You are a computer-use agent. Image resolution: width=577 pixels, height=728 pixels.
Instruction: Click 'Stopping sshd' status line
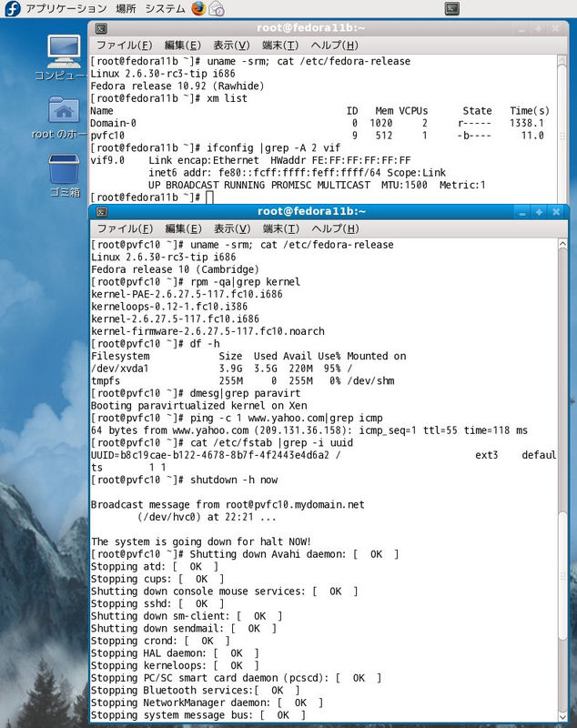[157, 603]
